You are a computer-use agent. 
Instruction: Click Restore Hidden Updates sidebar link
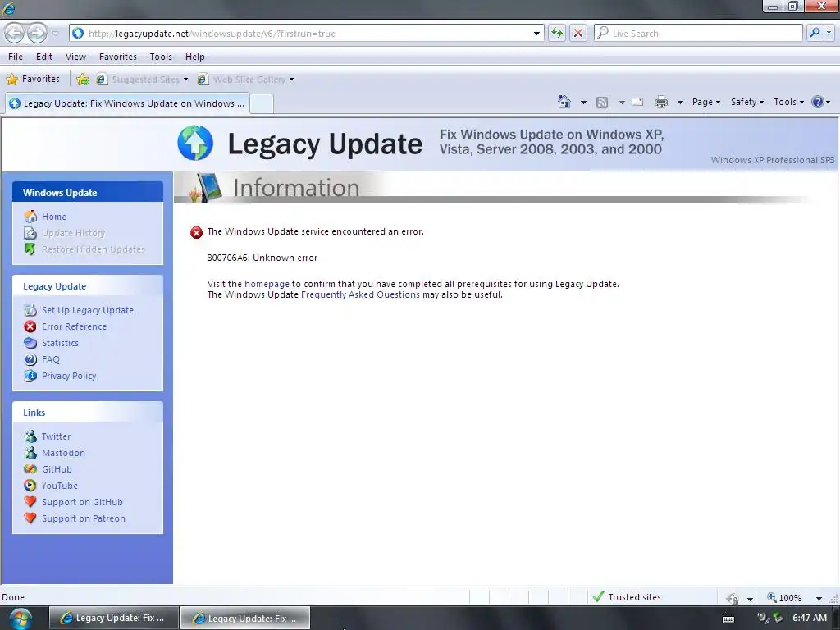(x=94, y=249)
